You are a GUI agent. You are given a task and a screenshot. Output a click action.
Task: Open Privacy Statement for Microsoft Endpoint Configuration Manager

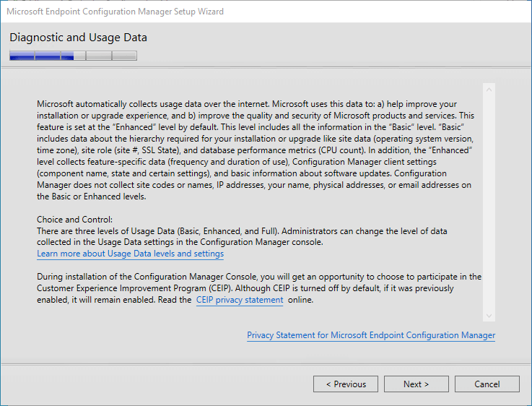coord(371,335)
